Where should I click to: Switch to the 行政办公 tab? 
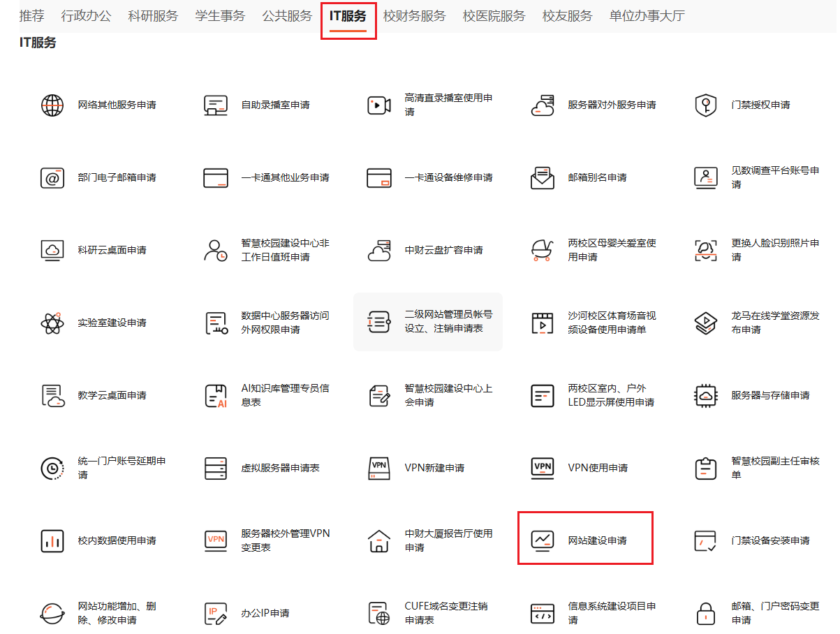point(86,16)
